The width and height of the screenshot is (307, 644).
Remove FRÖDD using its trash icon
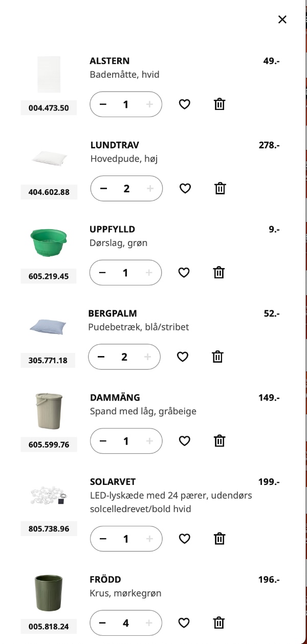(x=218, y=623)
